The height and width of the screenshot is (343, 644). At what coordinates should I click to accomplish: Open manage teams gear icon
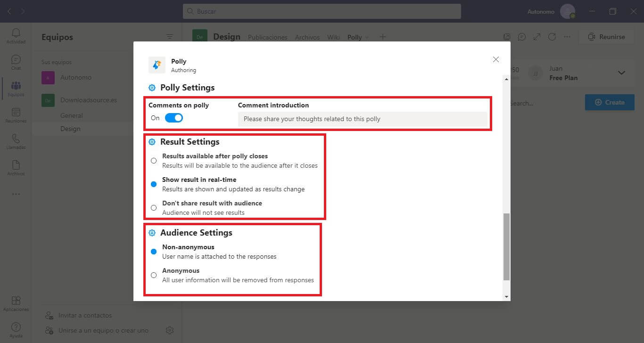pyautogui.click(x=170, y=330)
